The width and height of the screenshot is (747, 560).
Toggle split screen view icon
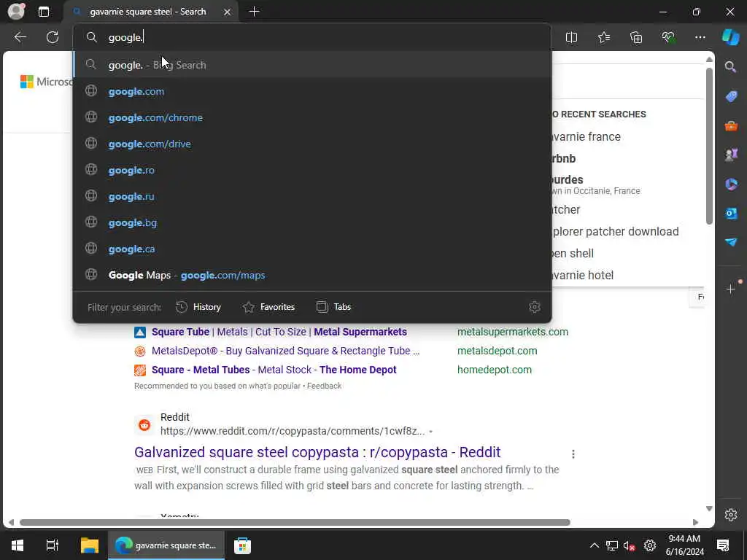[x=571, y=37]
